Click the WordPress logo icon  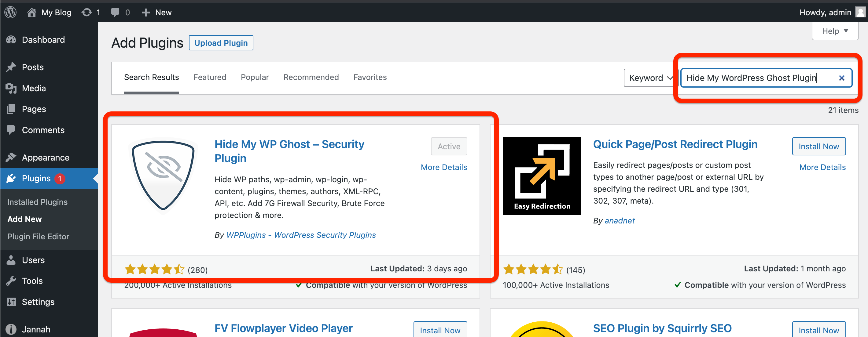tap(10, 12)
